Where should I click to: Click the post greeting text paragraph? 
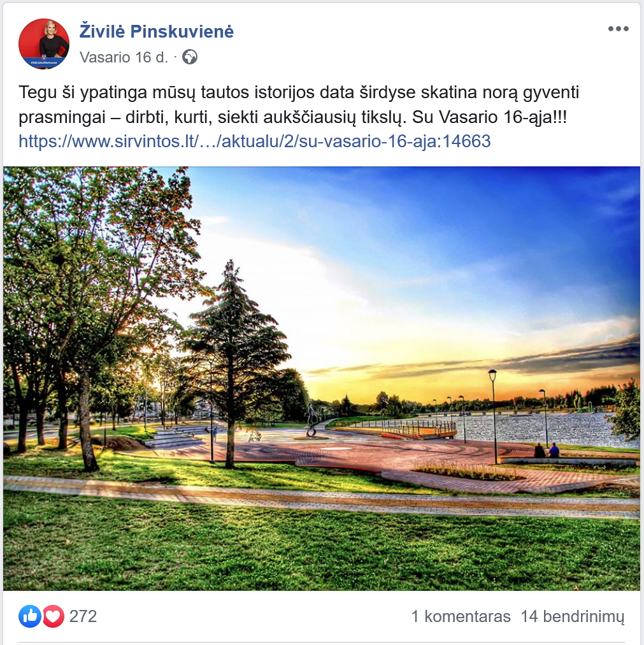[x=299, y=105]
